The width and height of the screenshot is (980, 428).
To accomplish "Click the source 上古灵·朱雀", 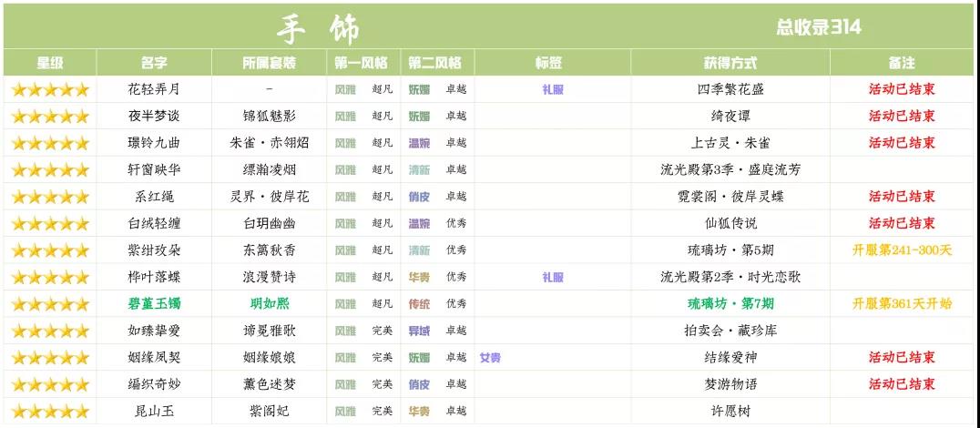I will 730,143.
